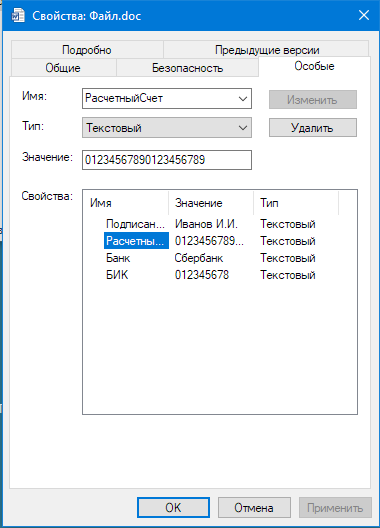The height and width of the screenshot is (528, 380).
Task: Click the Изменить button
Action: [x=313, y=99]
